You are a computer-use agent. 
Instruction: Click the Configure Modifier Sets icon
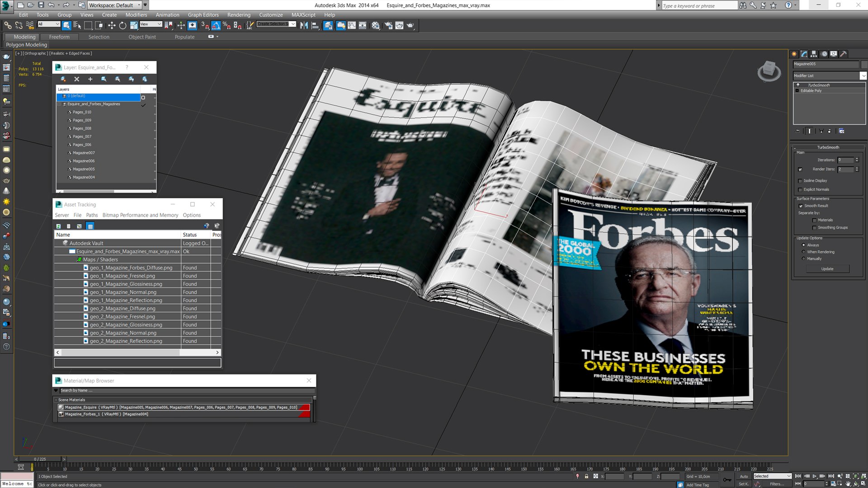(842, 131)
